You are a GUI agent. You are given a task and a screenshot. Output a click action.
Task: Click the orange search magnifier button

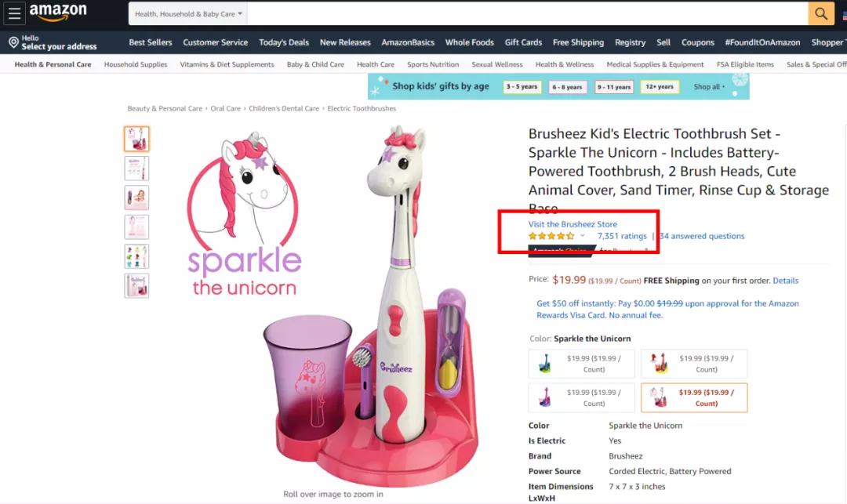coord(820,13)
